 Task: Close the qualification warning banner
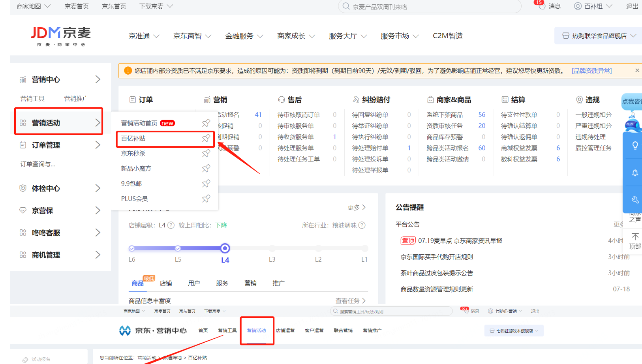(x=637, y=70)
